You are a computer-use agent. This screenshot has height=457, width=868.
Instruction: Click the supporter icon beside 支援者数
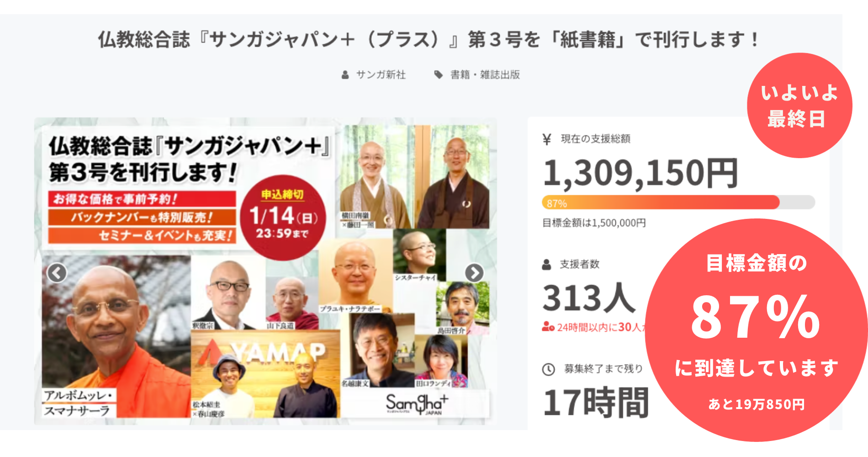[x=546, y=265]
